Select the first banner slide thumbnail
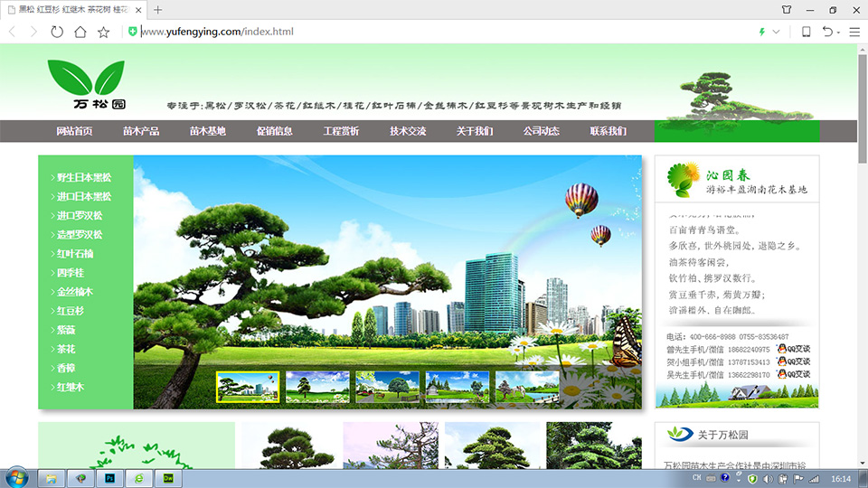Image resolution: width=868 pixels, height=488 pixels. point(248,387)
